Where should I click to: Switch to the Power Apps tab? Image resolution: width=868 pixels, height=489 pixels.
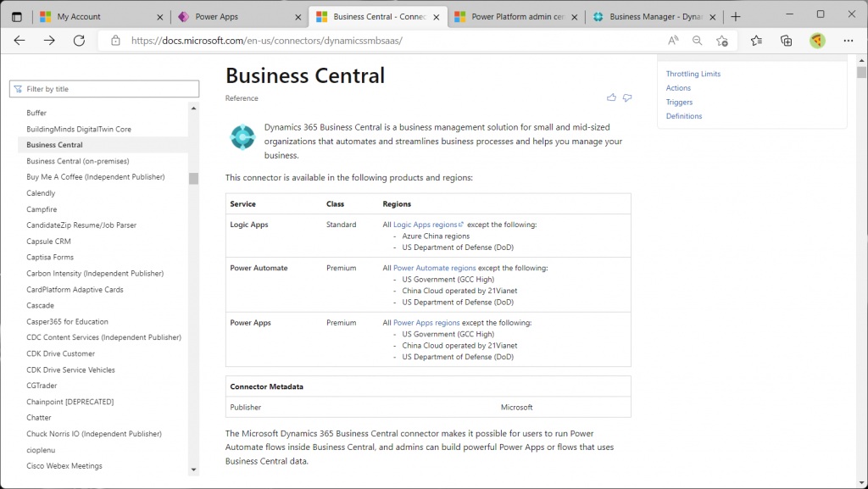238,17
